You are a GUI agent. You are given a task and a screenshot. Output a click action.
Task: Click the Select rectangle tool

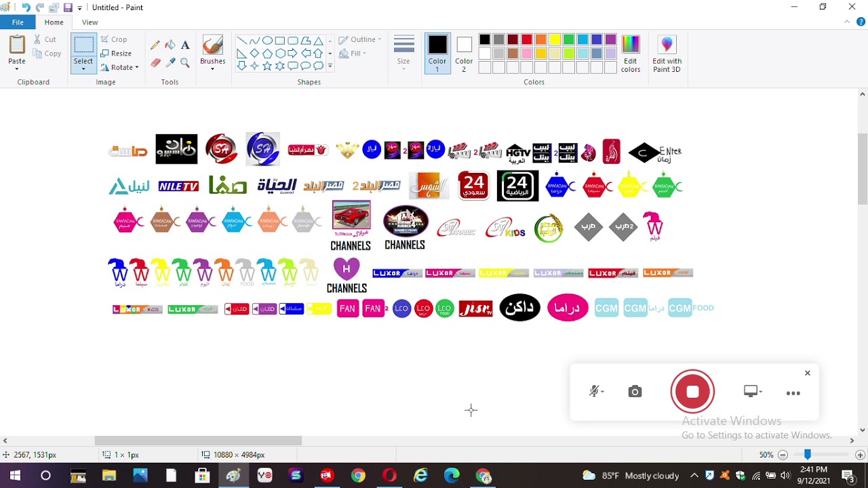[83, 45]
